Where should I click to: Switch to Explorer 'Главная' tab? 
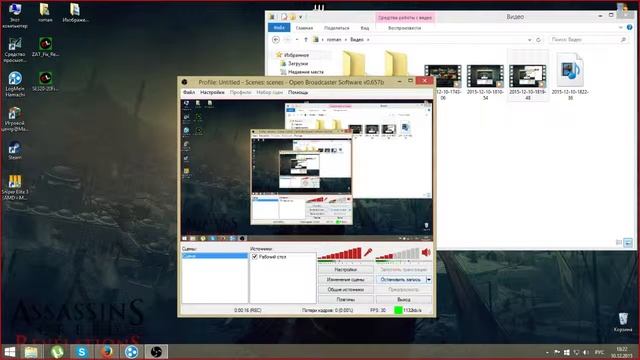pos(304,28)
